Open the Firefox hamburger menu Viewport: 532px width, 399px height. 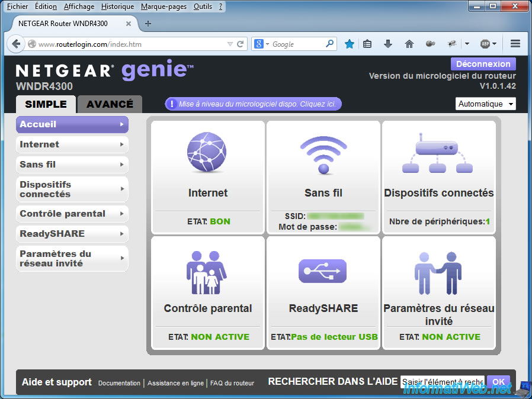(515, 43)
